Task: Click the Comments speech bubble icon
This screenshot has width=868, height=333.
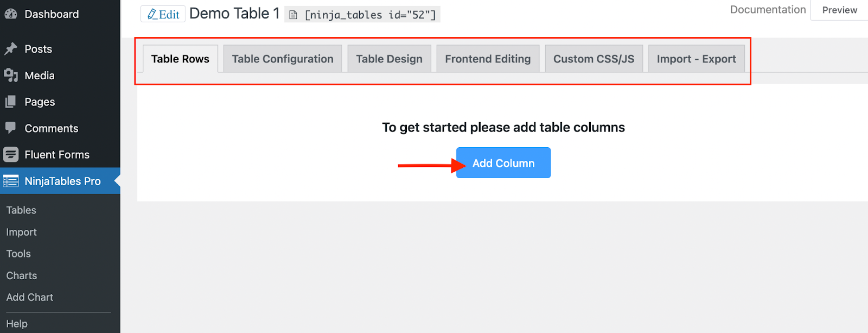Action: point(11,128)
